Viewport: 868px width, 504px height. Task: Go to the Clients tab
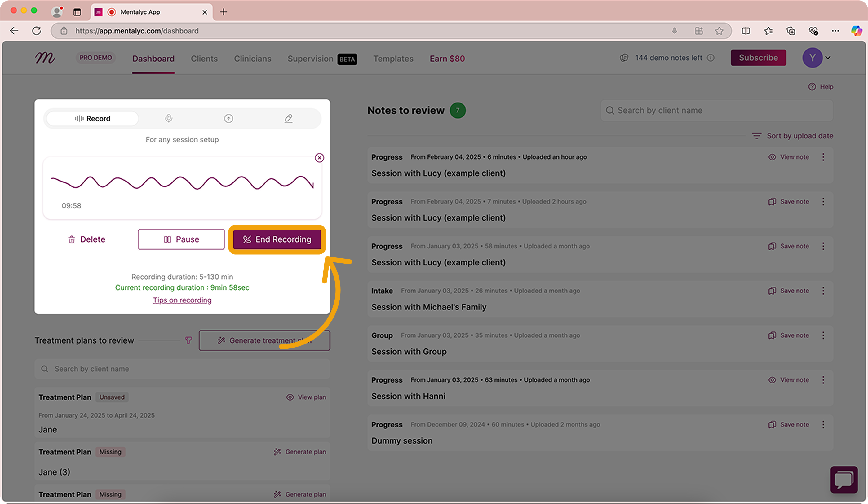[x=204, y=59]
